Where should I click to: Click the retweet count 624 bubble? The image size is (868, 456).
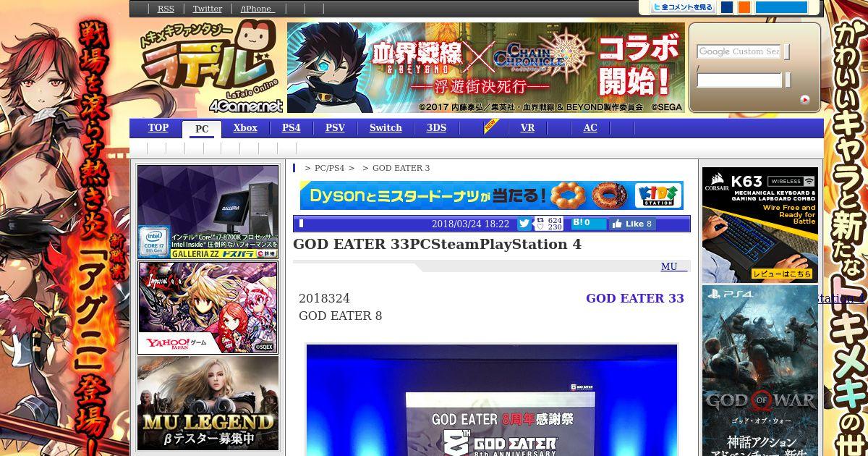tap(550, 224)
